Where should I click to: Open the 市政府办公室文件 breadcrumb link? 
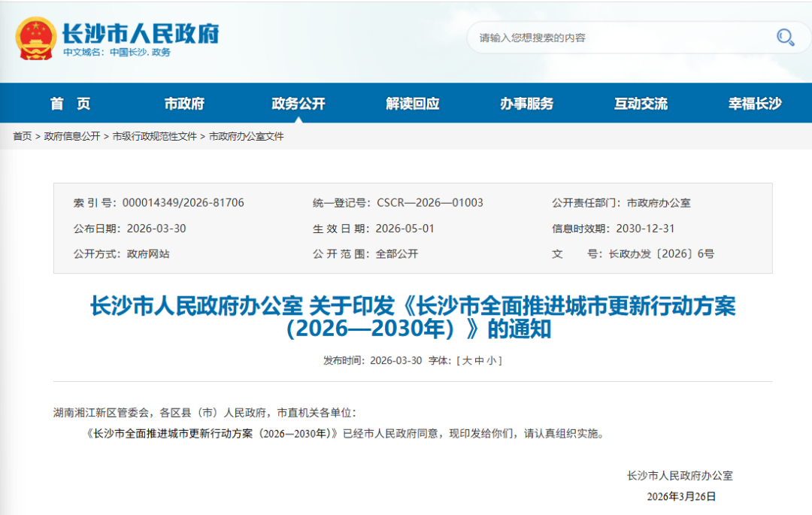pos(245,136)
